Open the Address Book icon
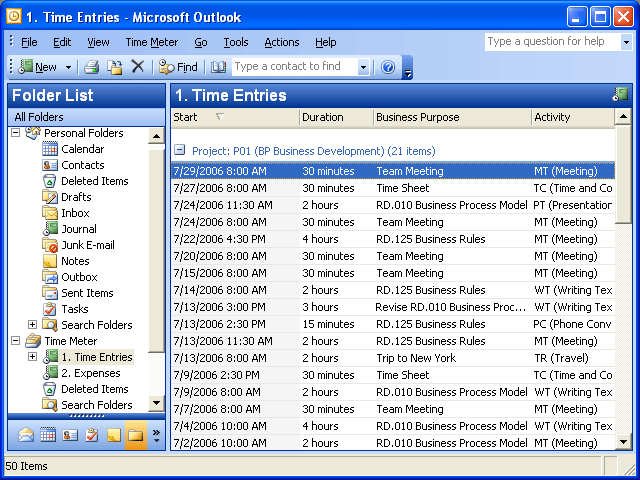Image resolution: width=640 pixels, height=480 pixels. (x=218, y=67)
